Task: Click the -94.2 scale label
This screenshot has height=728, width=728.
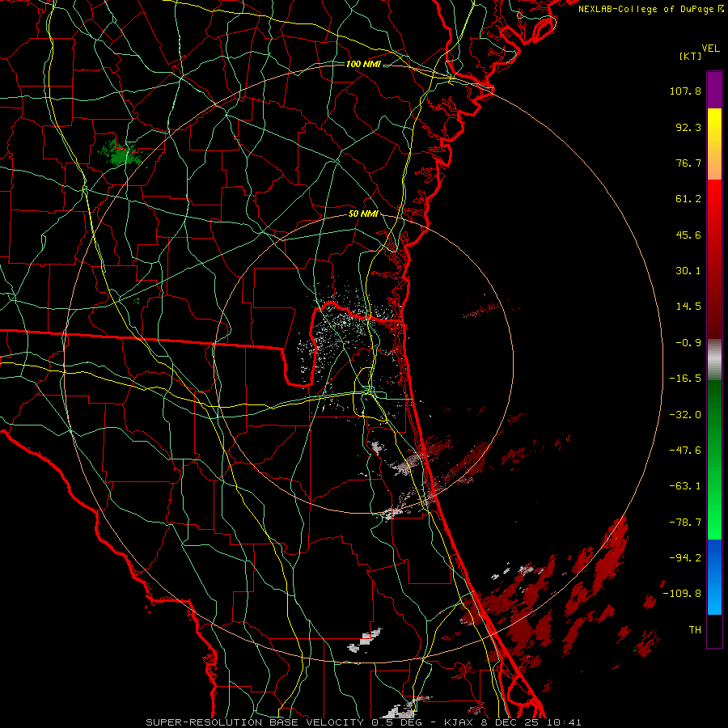Action: click(x=685, y=557)
